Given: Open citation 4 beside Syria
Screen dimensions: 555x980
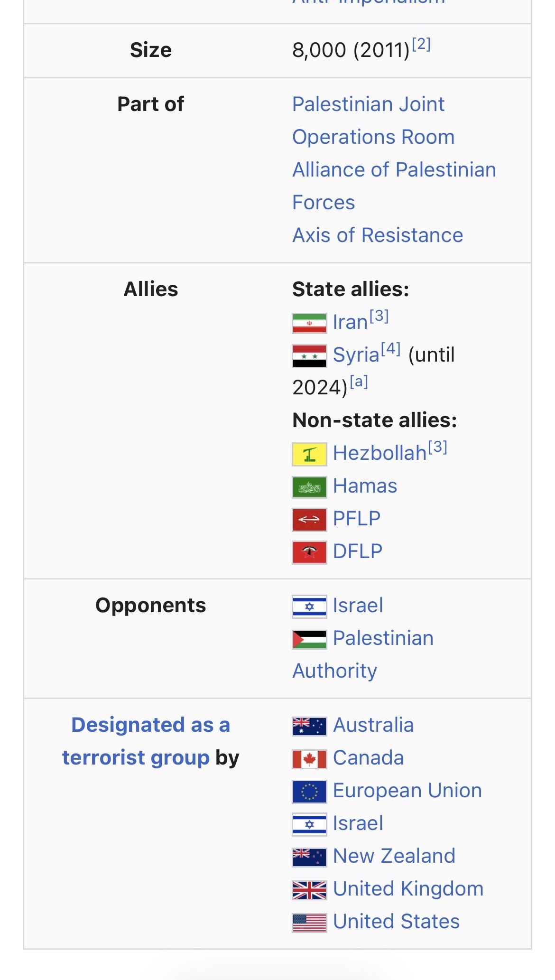Looking at the screenshot, I should [391, 349].
